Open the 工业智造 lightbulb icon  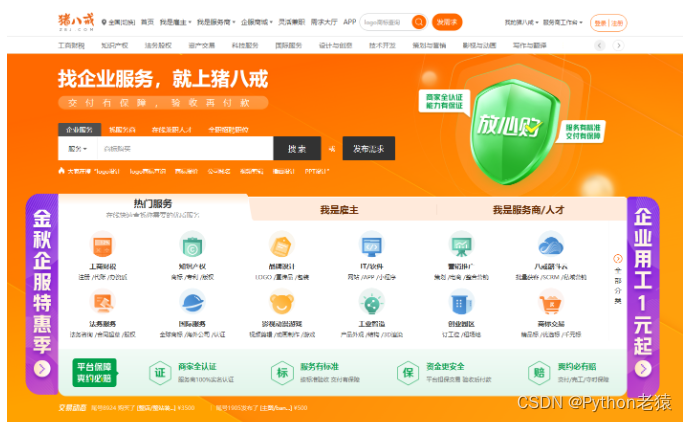(x=372, y=302)
